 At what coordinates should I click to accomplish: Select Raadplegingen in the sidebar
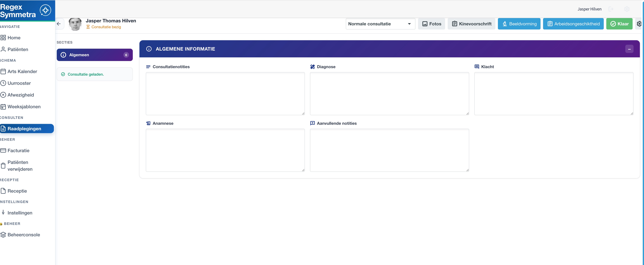pos(27,129)
